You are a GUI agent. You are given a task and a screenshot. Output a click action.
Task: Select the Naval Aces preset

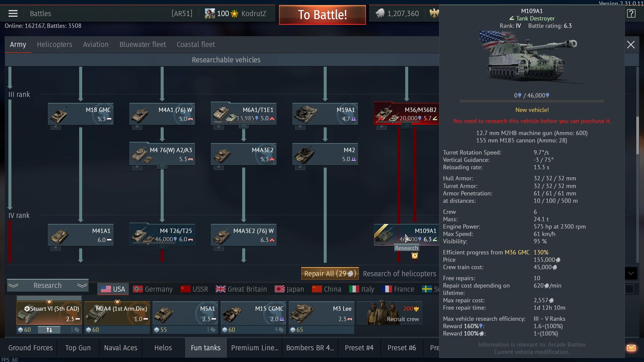[x=121, y=348]
